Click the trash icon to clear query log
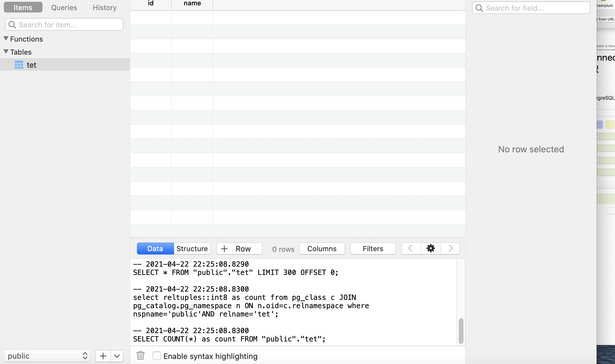The image size is (615, 364). click(x=140, y=355)
